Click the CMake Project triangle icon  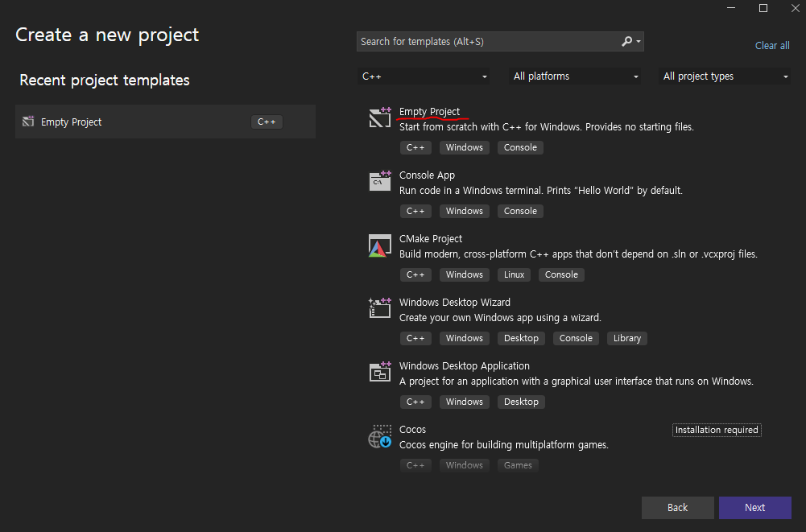coord(380,245)
